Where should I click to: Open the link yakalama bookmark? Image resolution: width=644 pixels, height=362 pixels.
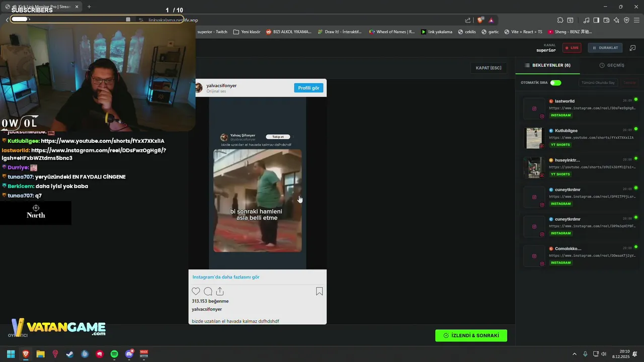click(x=437, y=32)
